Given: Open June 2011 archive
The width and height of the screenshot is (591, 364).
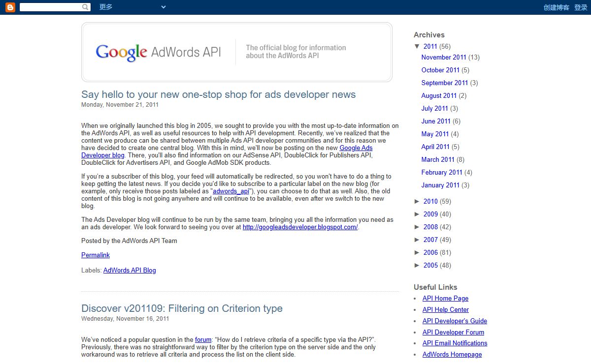Looking at the screenshot, I should click(436, 121).
